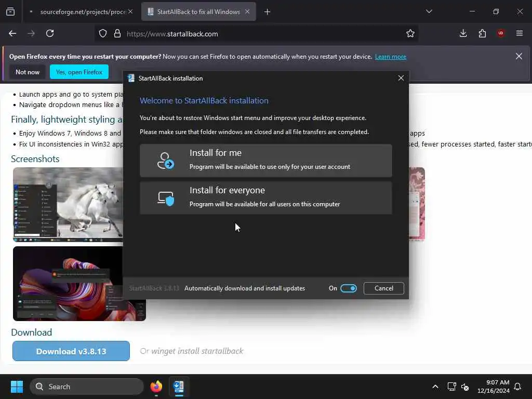
Task: Close the StartAllBack installation dialog
Action: coord(401,78)
